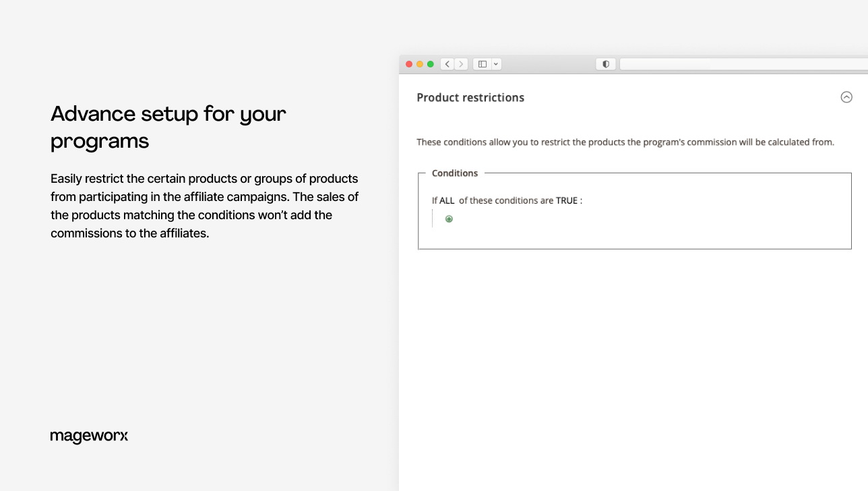Click the 'Advance setup for your programs' heading

point(168,127)
